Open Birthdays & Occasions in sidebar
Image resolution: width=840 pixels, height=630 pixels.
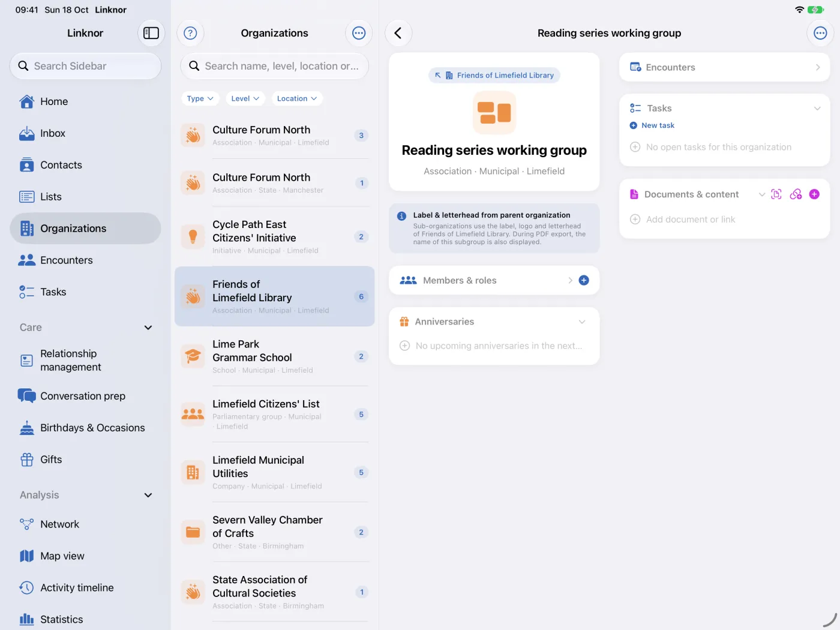(x=85, y=428)
